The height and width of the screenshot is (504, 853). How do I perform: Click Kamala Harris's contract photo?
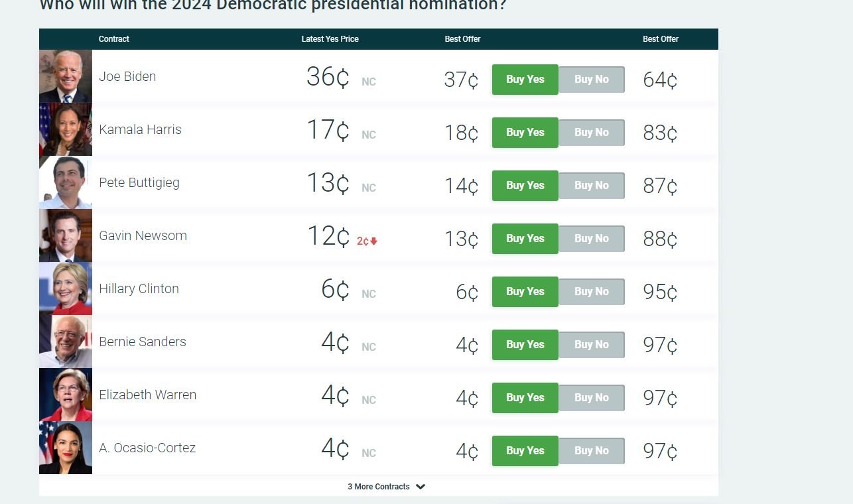tap(66, 129)
